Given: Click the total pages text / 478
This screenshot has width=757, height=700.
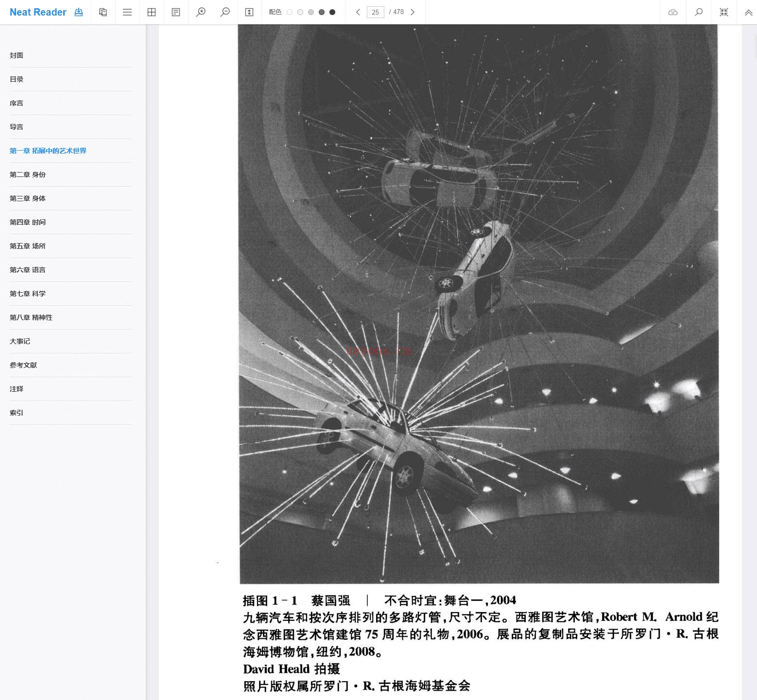Looking at the screenshot, I should tap(396, 12).
